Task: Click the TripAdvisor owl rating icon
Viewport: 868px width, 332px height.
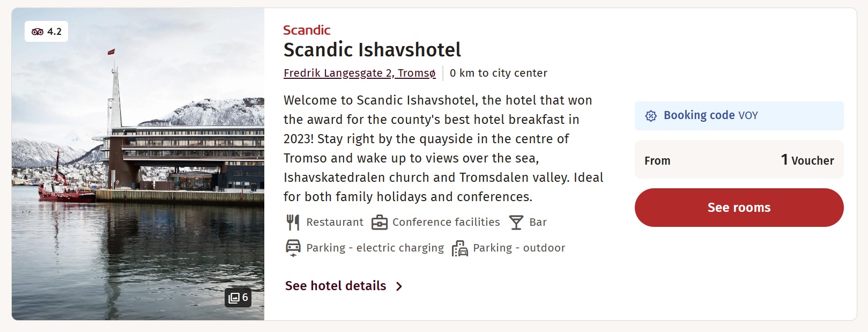Action: click(x=38, y=32)
